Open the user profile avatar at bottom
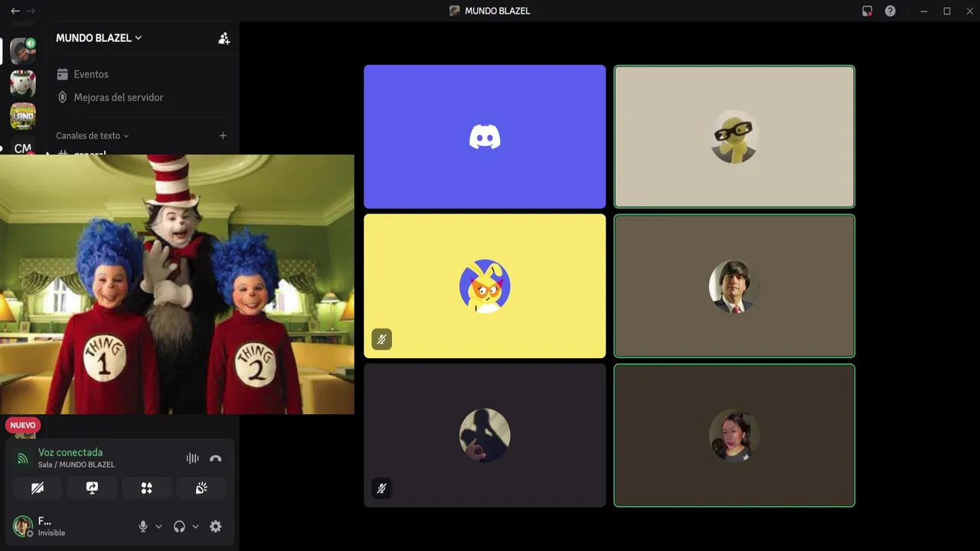980x551 pixels. point(23,527)
